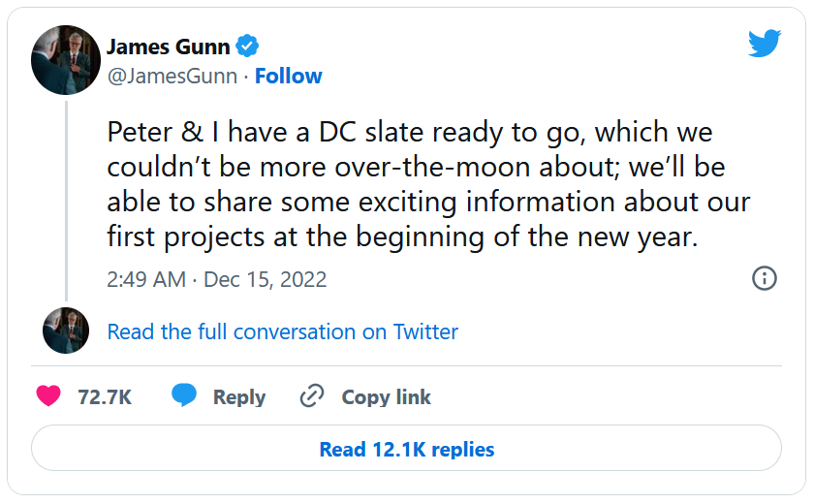The width and height of the screenshot is (814, 504).
Task: Click the Reply text label
Action: [x=239, y=396]
